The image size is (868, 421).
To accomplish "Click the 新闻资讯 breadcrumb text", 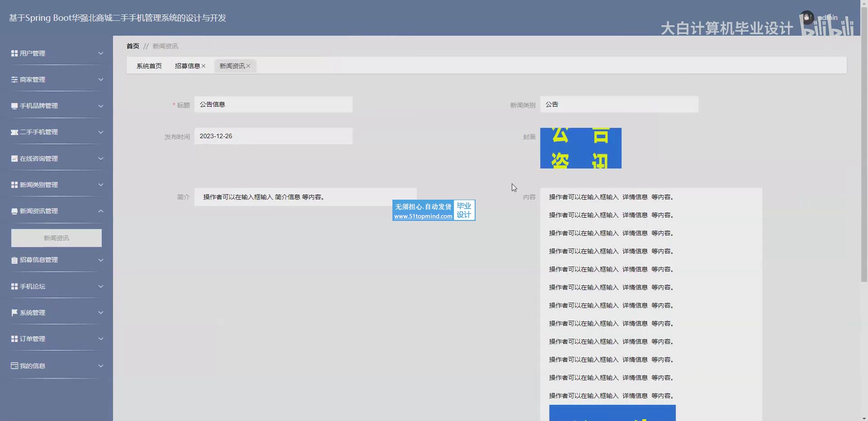I will pyautogui.click(x=165, y=46).
